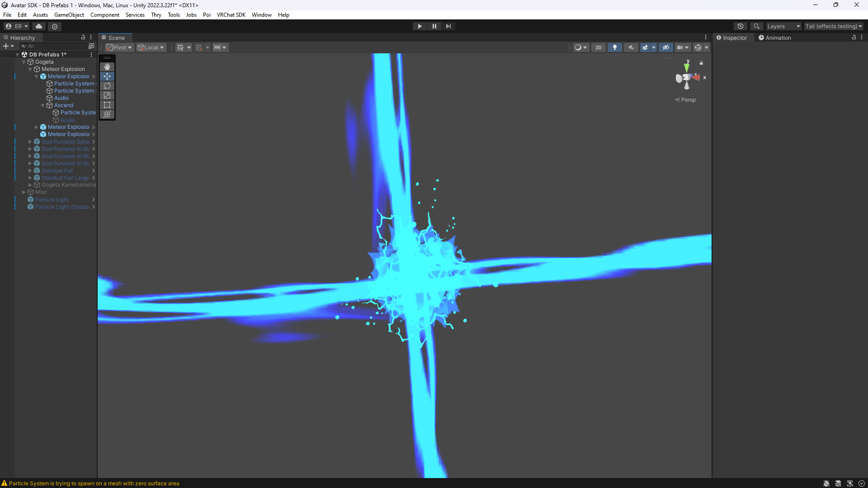Activate the Scale tool
Screen dimensions: 868x488
107,95
